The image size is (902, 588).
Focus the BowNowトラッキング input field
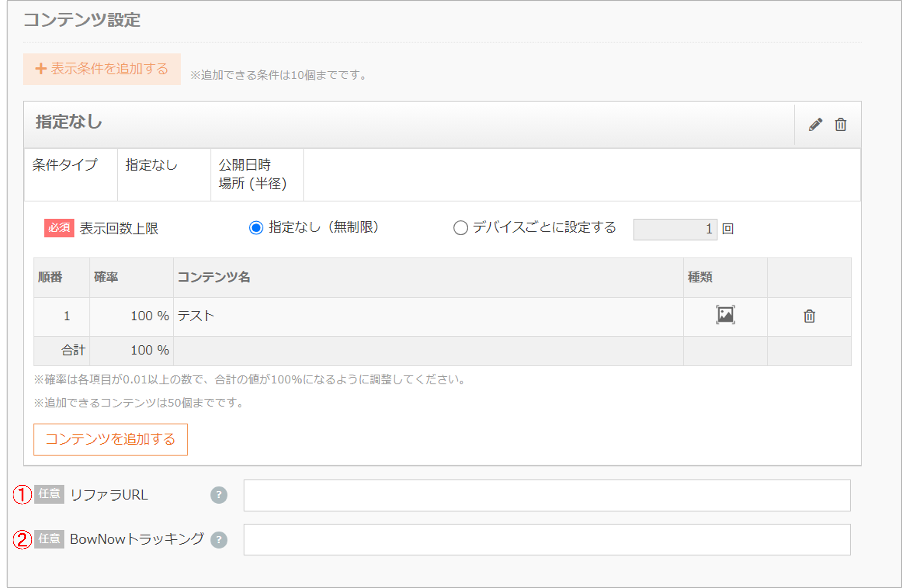[x=547, y=539]
